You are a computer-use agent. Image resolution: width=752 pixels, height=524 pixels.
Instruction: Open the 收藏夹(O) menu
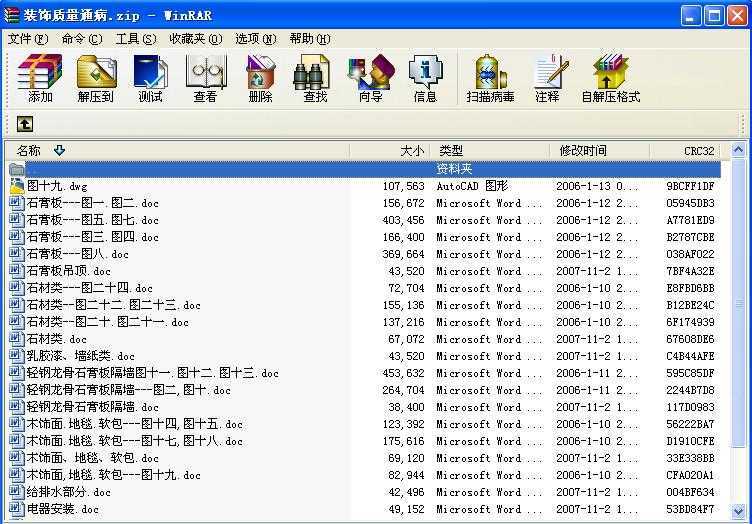(x=196, y=39)
